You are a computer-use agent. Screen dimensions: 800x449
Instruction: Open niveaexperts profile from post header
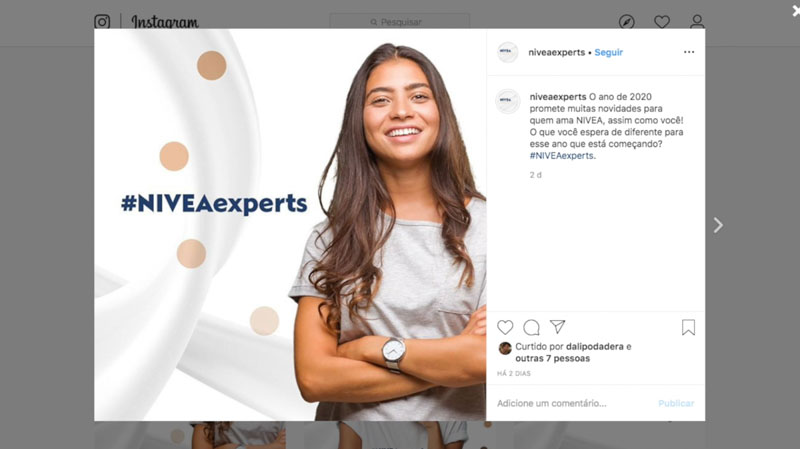pyautogui.click(x=557, y=52)
